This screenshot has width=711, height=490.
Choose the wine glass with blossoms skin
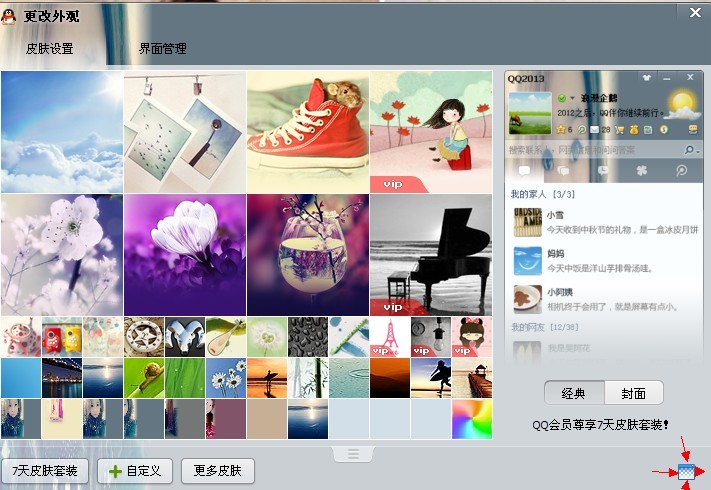point(308,255)
